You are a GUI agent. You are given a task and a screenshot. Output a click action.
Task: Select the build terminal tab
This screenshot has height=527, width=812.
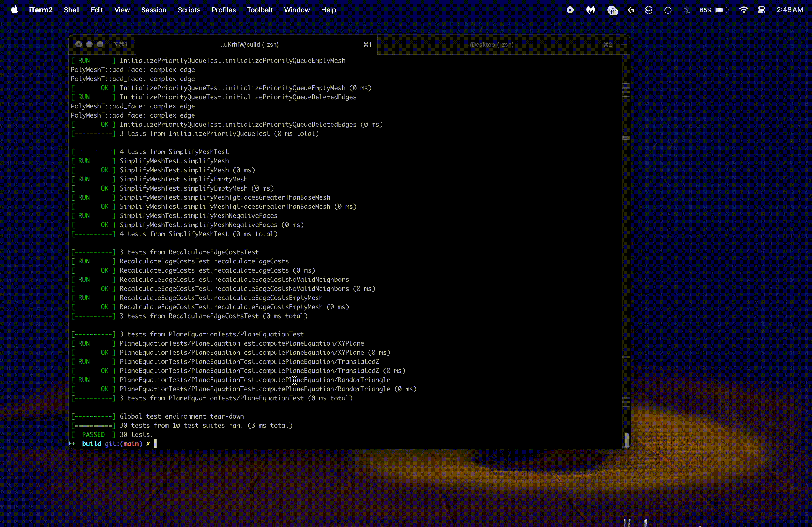[x=249, y=44]
